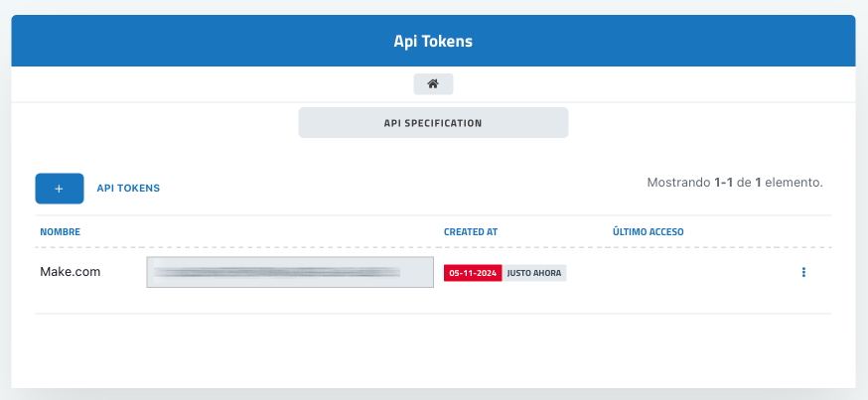Sort by the NOMBRE column header
The width and height of the screenshot is (868, 400).
(60, 232)
